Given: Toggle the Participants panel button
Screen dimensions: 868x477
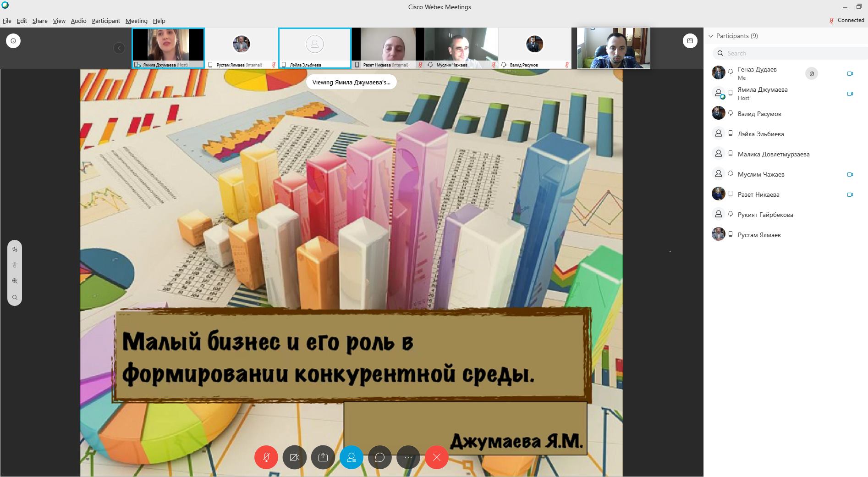Looking at the screenshot, I should [352, 457].
